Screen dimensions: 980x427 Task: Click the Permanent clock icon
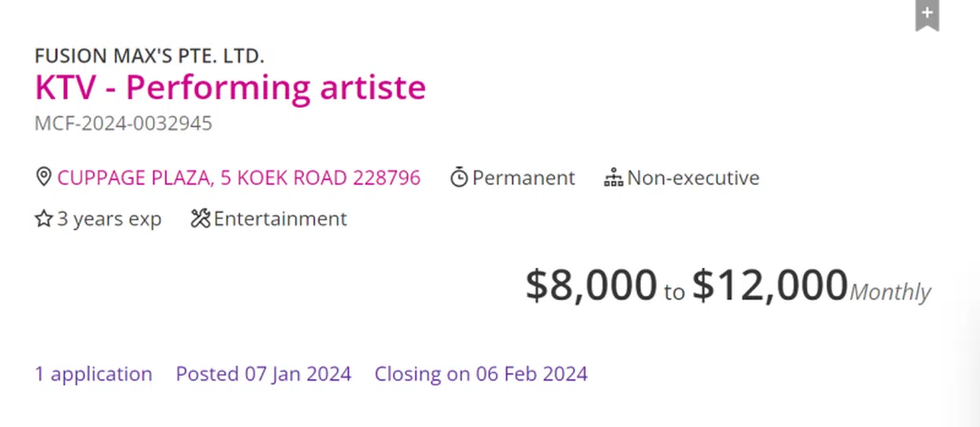click(x=459, y=177)
